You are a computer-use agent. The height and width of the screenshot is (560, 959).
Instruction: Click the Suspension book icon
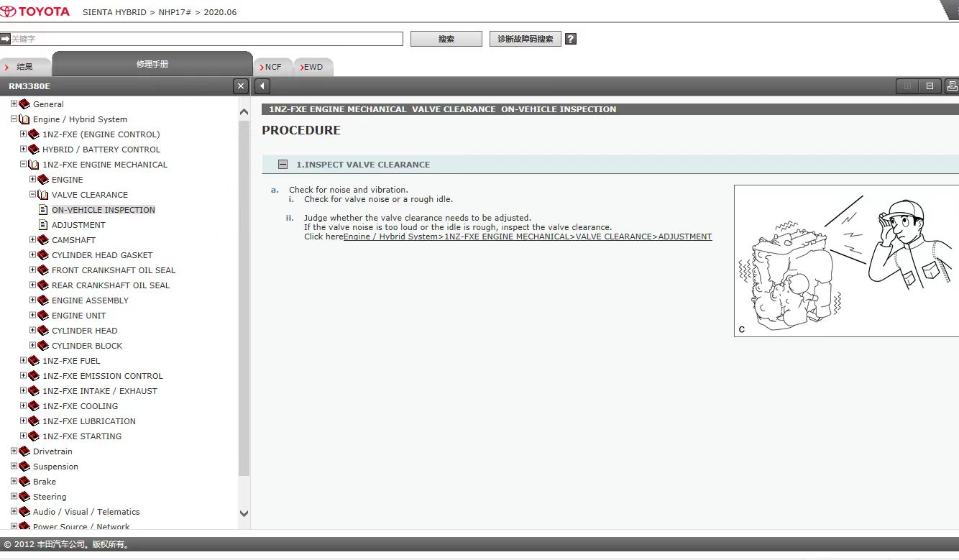tap(24, 467)
